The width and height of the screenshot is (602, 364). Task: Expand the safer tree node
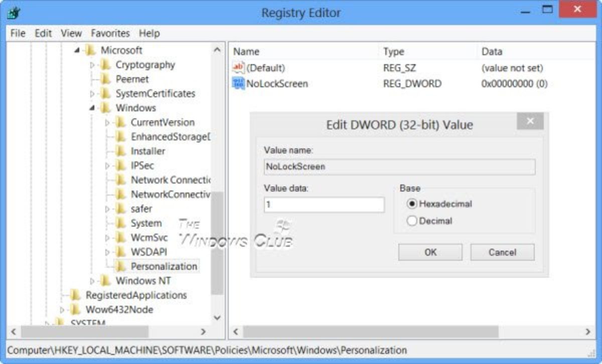click(107, 209)
